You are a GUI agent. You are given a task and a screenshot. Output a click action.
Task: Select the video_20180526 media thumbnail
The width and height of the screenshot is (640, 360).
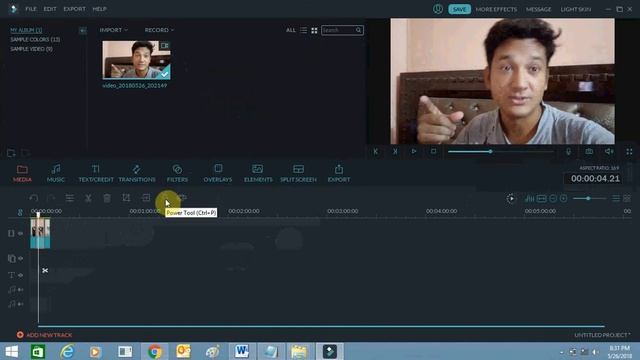136,60
